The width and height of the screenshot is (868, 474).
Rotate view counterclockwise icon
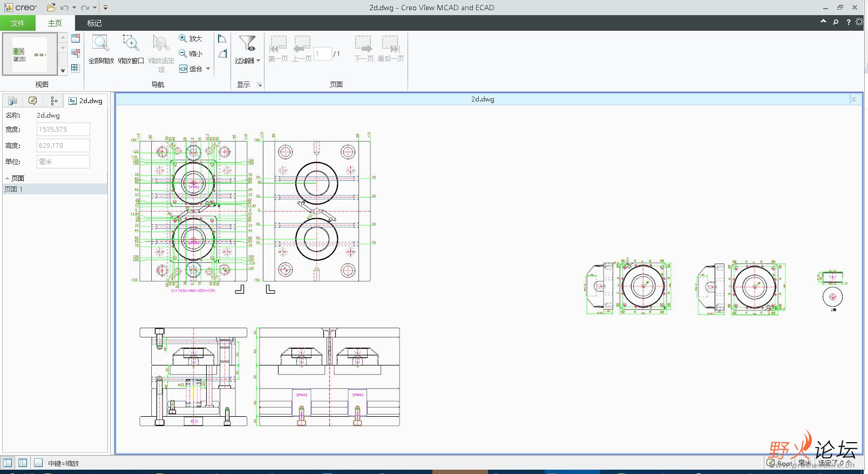pos(222,38)
